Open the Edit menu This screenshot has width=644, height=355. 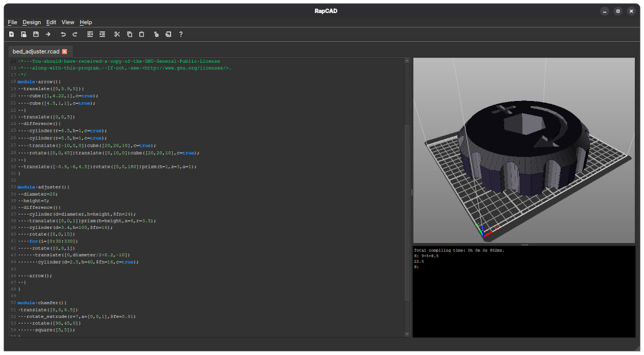(51, 22)
